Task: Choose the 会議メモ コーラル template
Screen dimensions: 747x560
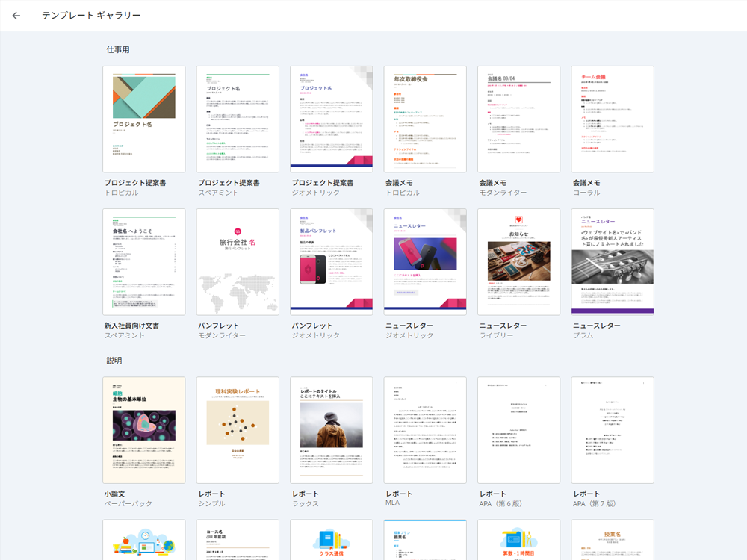Action: (613, 119)
